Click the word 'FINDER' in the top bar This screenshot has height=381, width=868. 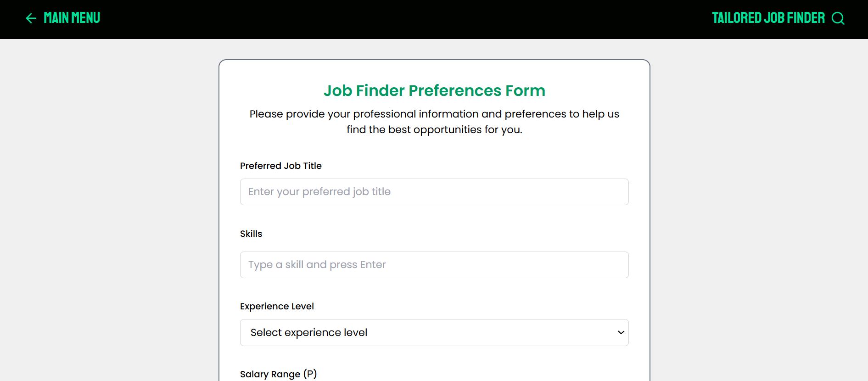(806, 18)
